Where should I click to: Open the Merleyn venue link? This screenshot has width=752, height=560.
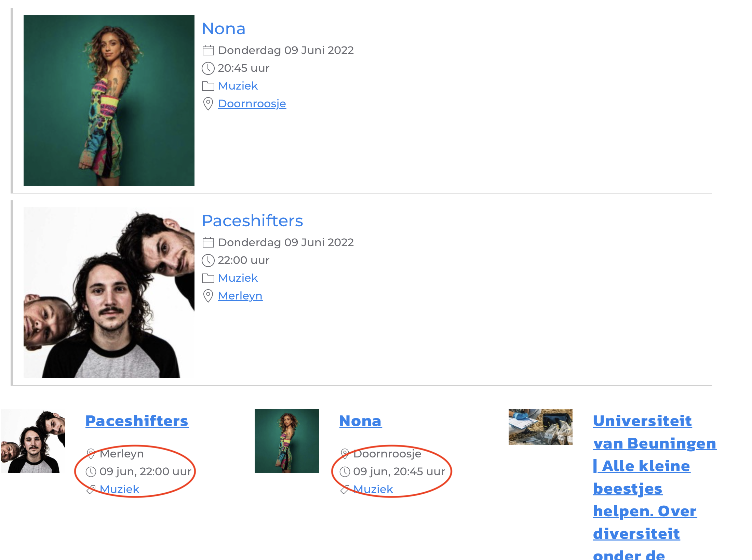[x=240, y=296]
